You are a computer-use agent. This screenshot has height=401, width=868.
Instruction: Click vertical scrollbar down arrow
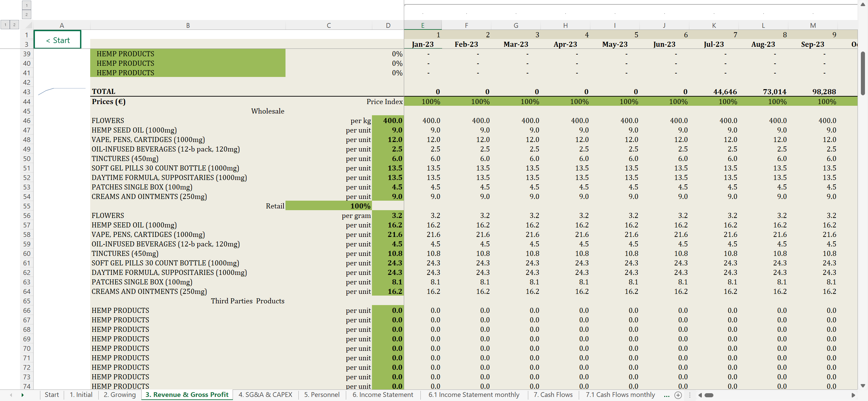click(863, 386)
